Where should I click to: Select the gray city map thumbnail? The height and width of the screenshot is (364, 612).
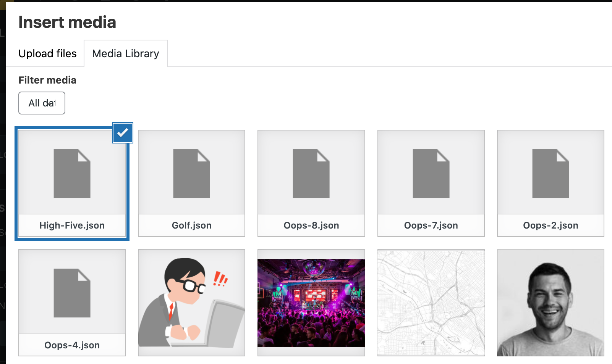pyautogui.click(x=431, y=303)
